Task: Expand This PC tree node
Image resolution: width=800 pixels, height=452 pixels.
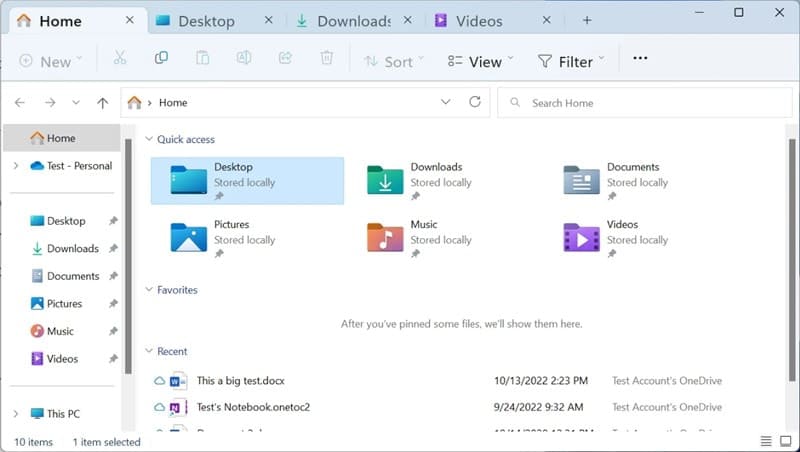Action: tap(16, 414)
